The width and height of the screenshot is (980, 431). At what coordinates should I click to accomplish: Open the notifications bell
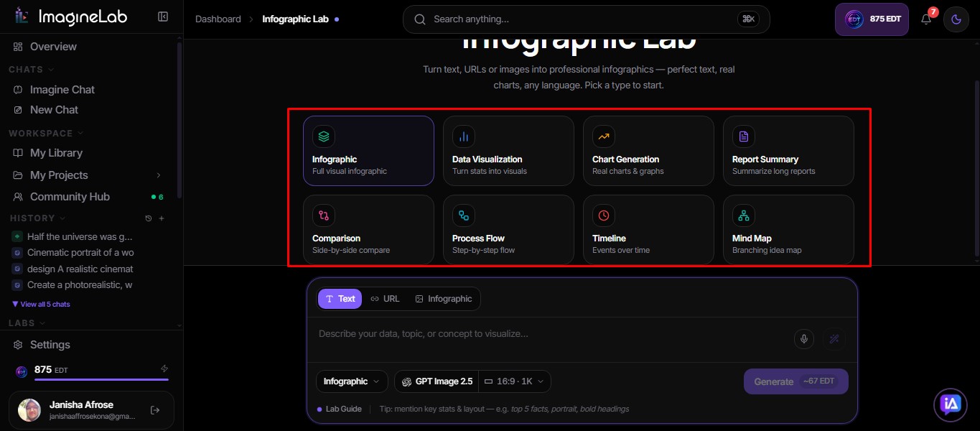point(926,19)
